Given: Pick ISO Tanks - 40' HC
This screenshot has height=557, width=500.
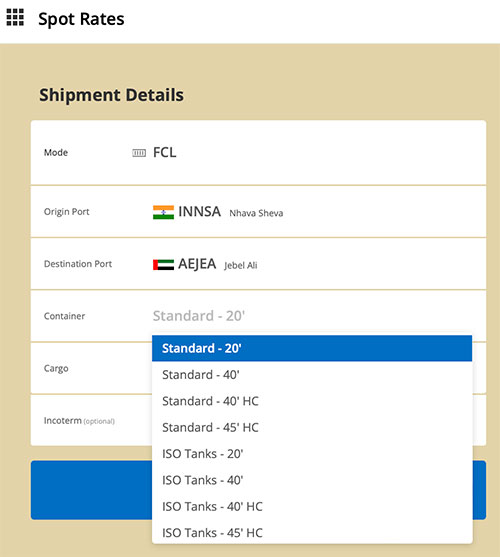Looking at the screenshot, I should point(312,506).
